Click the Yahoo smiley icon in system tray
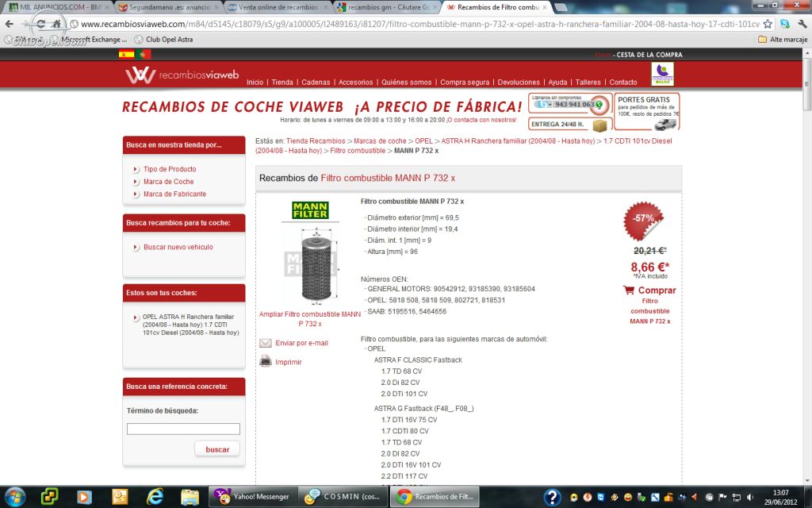The height and width of the screenshot is (508, 812). (x=627, y=497)
